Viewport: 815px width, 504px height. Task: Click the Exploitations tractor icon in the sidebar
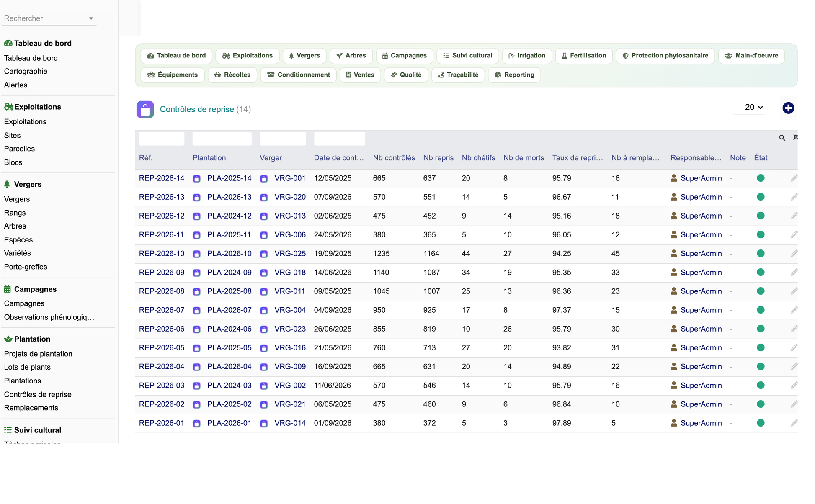[x=8, y=107]
